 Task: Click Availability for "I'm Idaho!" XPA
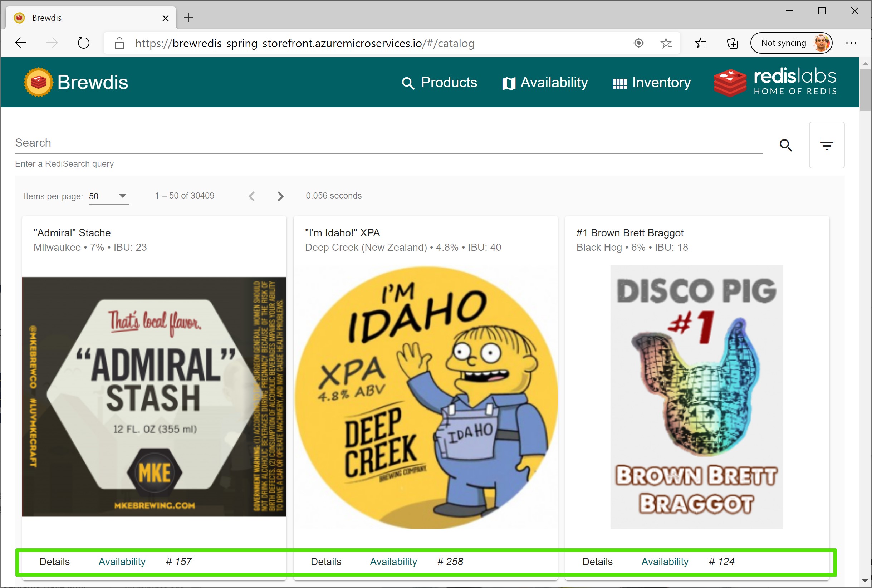pyautogui.click(x=393, y=562)
